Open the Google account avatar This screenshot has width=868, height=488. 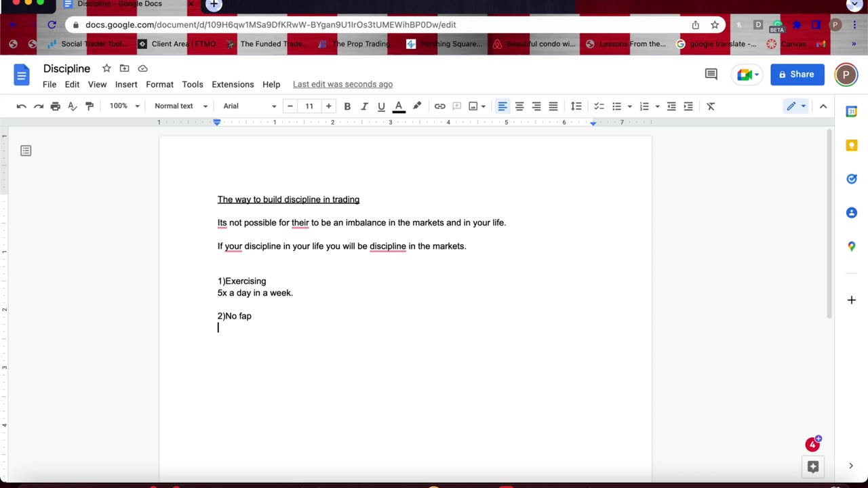pos(846,75)
